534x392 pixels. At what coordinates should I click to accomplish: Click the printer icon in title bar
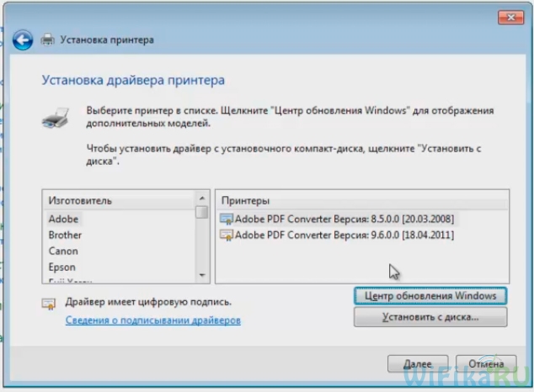coord(48,40)
